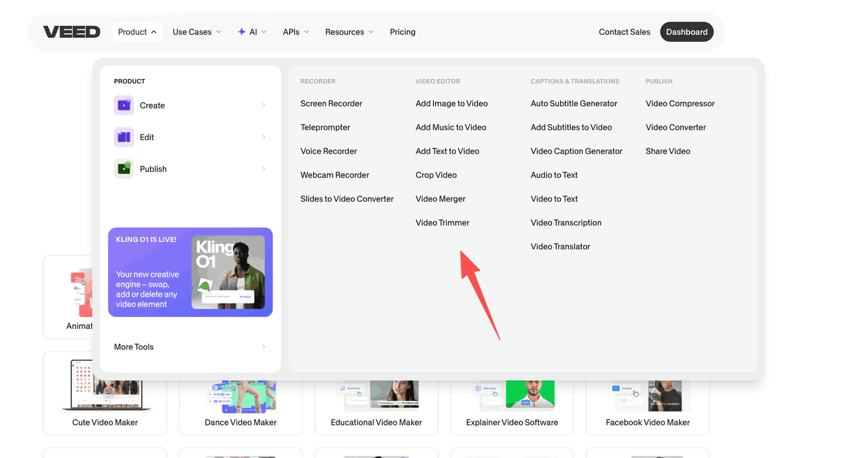Expand the Resources dropdown

tap(349, 32)
